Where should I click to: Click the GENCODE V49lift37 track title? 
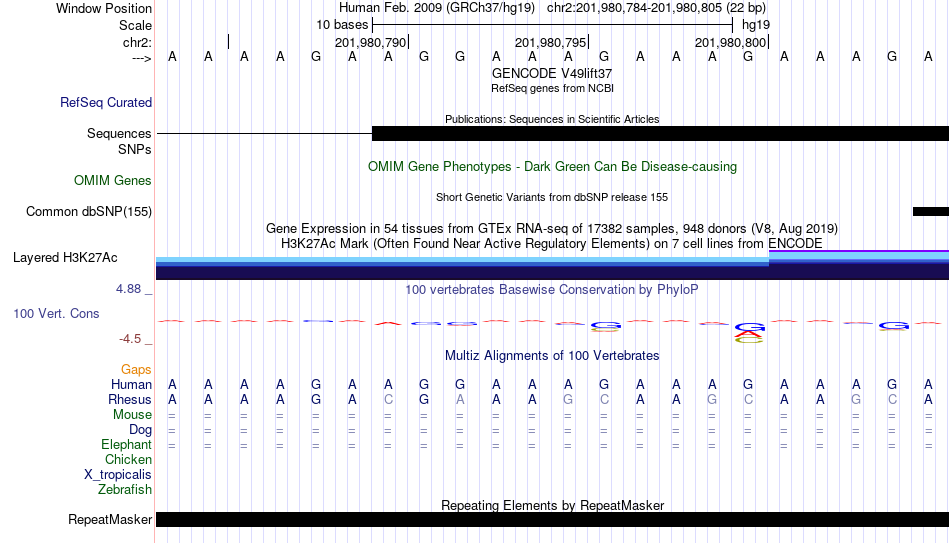(552, 73)
